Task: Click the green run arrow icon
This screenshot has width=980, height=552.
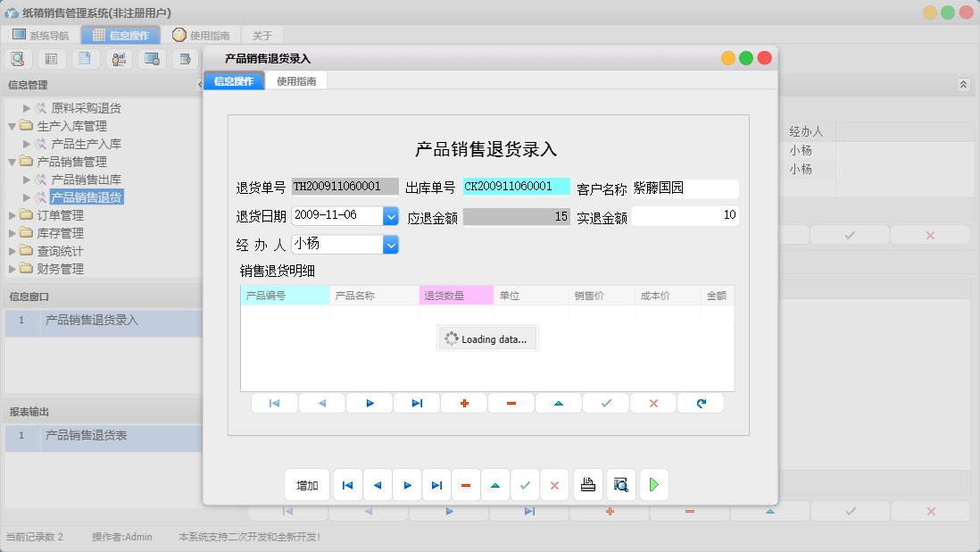Action: [x=654, y=484]
